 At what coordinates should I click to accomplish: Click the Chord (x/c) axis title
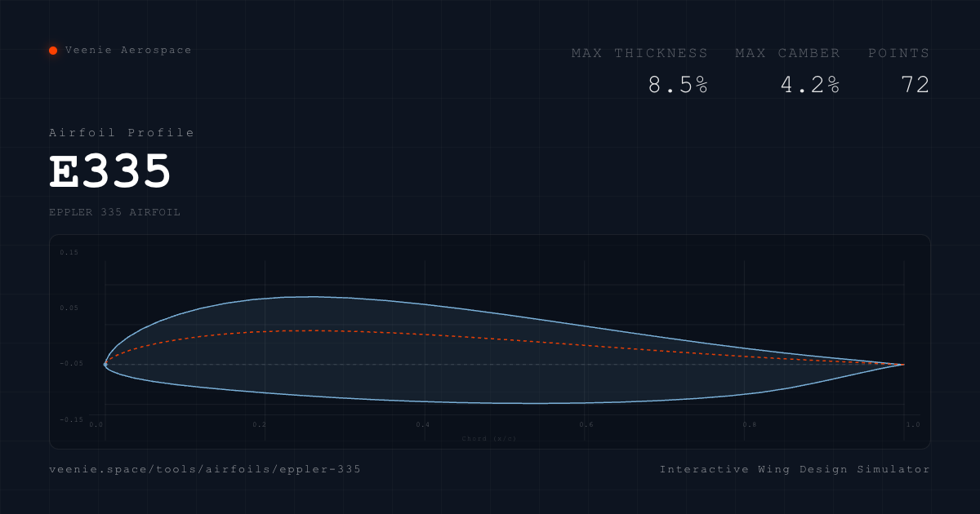489,439
